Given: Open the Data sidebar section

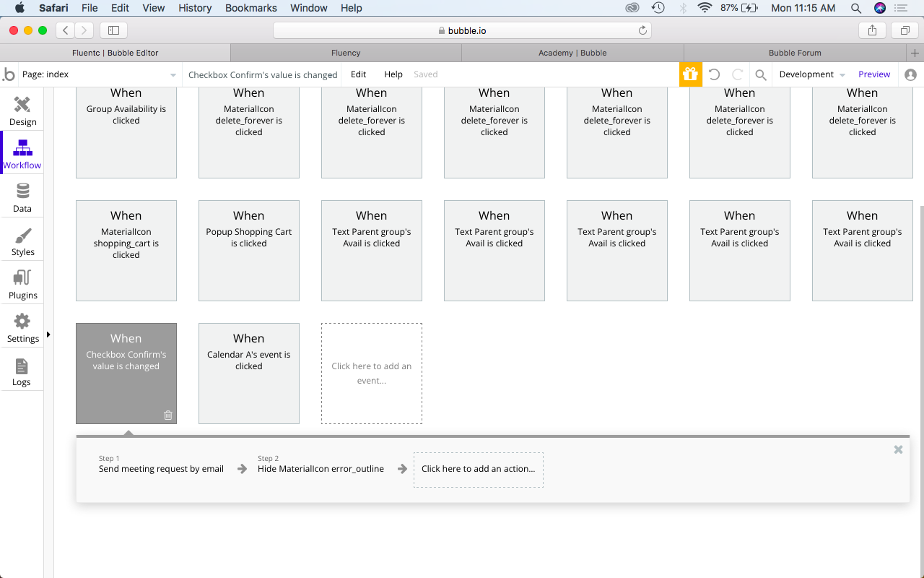Looking at the screenshot, I should pyautogui.click(x=22, y=197).
